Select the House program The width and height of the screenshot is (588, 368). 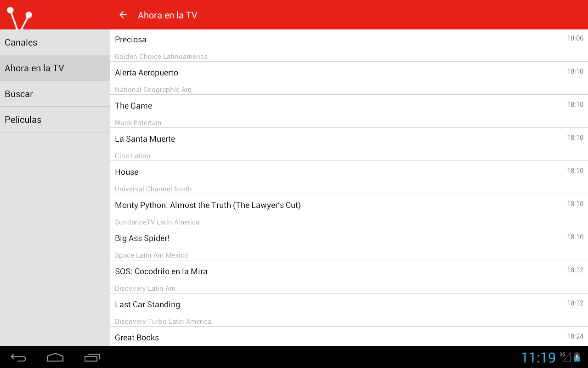click(349, 178)
